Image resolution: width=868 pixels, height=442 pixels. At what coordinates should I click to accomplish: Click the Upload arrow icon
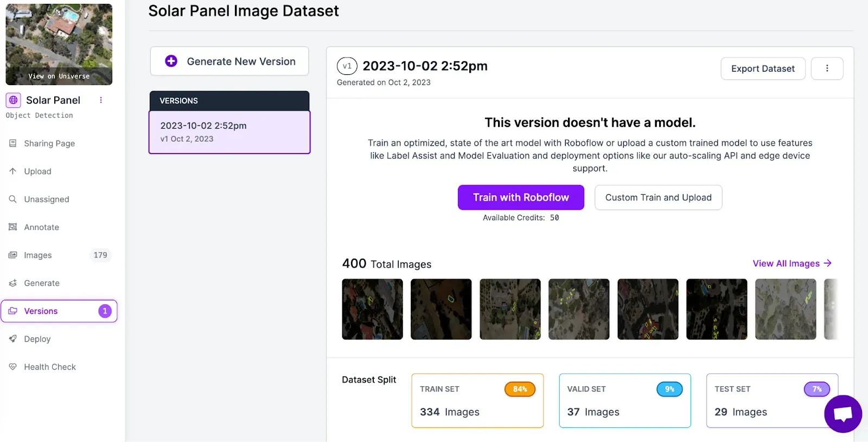(12, 171)
